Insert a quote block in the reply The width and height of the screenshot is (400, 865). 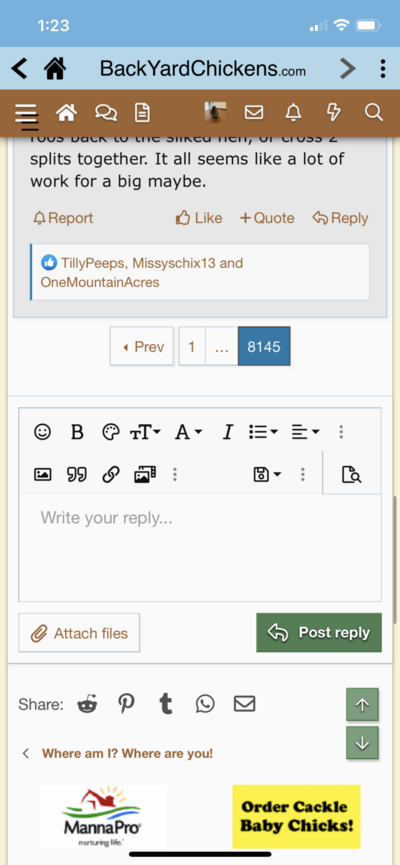pos(77,474)
